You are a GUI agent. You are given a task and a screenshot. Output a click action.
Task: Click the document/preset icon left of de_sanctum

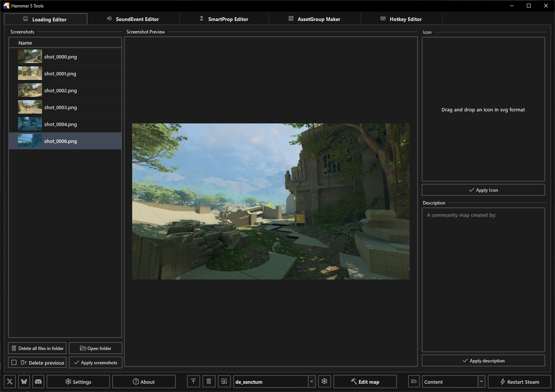click(x=224, y=381)
